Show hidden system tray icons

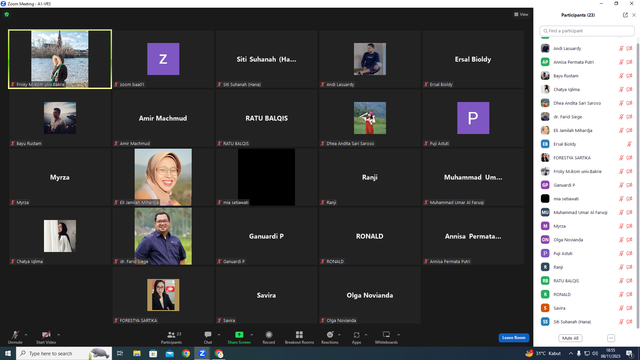(x=571, y=353)
